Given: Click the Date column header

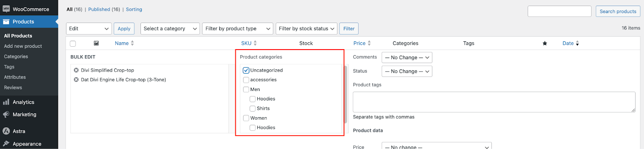Looking at the screenshot, I should pyautogui.click(x=568, y=43).
